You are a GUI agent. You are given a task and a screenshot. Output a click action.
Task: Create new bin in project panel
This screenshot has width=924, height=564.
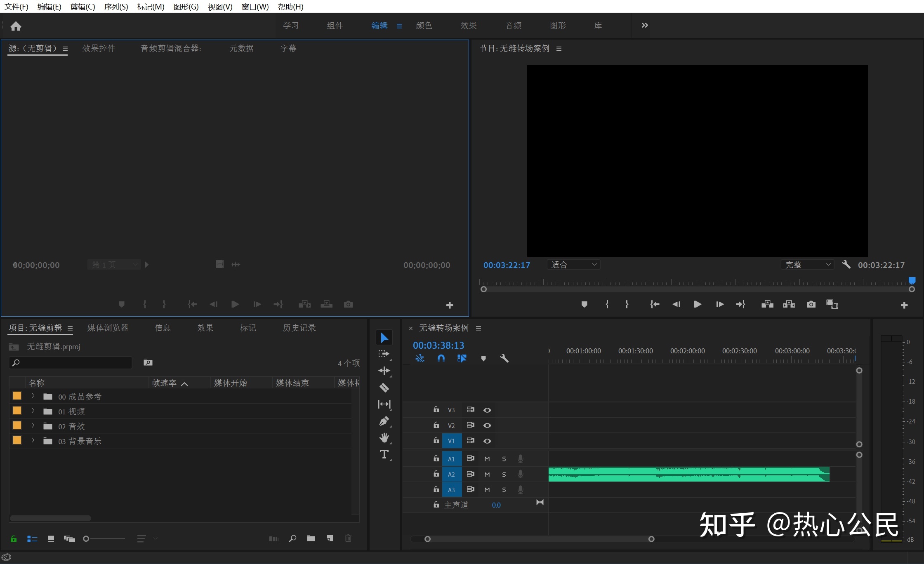pyautogui.click(x=311, y=538)
